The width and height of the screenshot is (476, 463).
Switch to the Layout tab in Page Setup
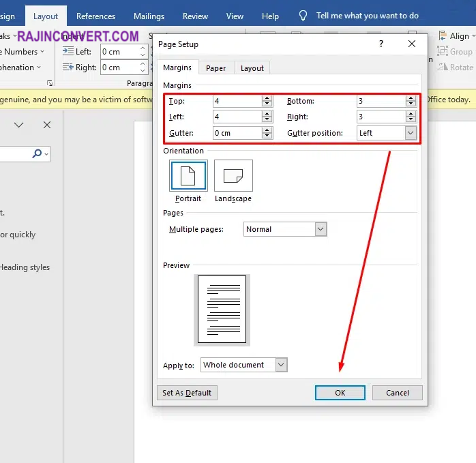point(252,68)
